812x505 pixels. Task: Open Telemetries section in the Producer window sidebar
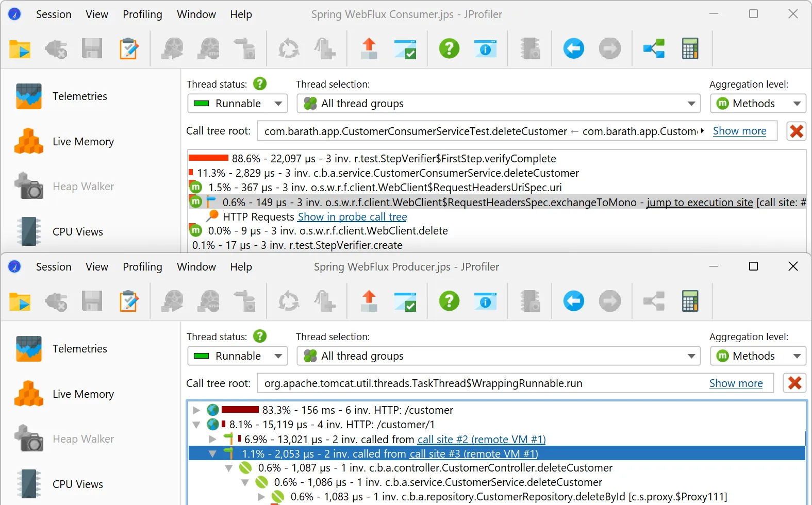pos(62,349)
